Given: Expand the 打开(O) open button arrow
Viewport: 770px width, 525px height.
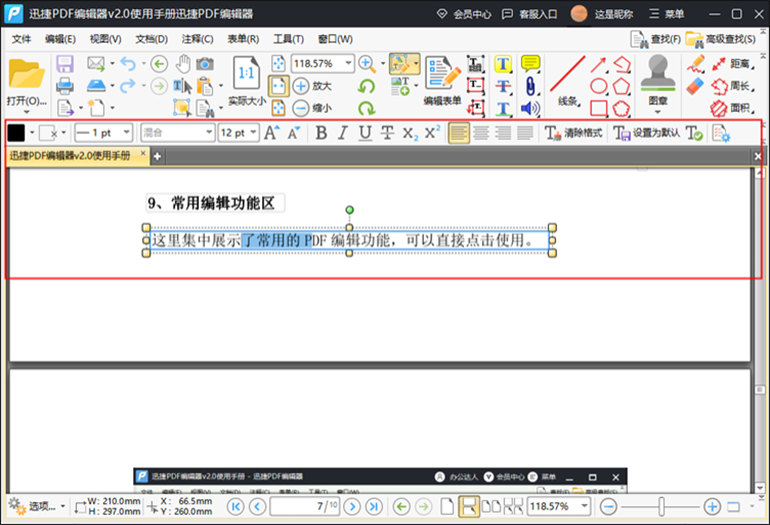Looking at the screenshot, I should (27, 111).
